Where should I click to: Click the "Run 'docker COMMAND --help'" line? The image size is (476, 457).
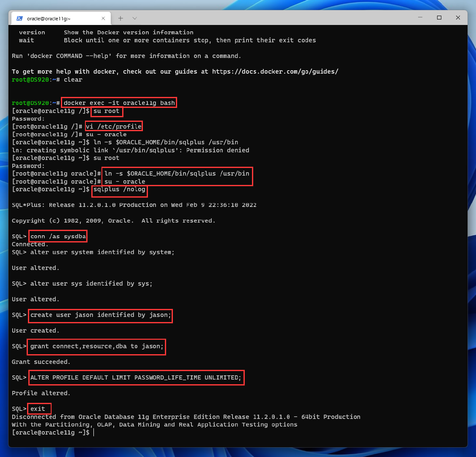click(126, 56)
